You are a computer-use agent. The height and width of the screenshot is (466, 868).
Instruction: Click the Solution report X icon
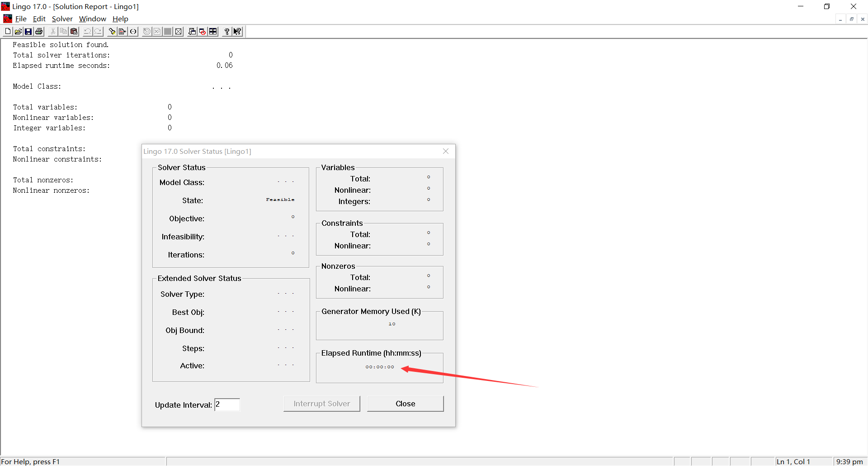pos(157,31)
